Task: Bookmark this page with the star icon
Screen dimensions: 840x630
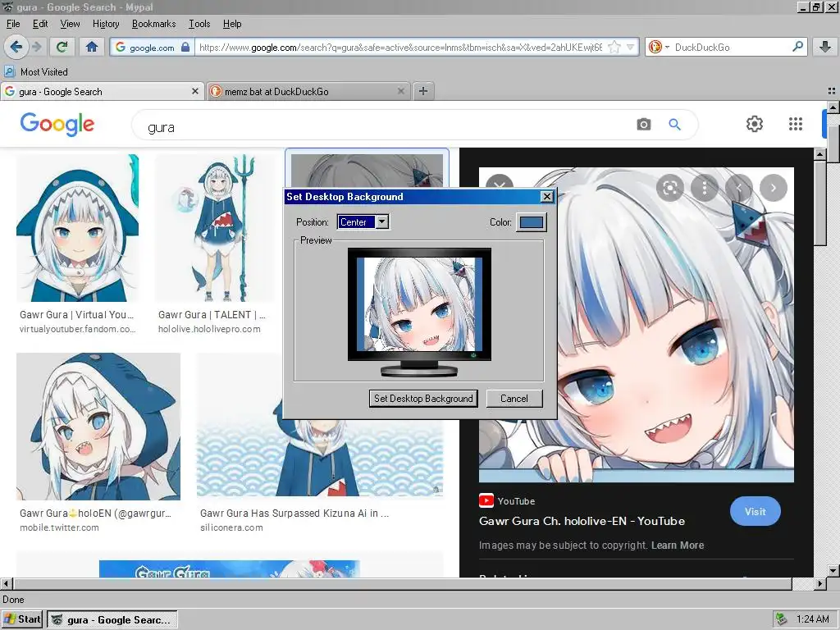Action: (614, 47)
